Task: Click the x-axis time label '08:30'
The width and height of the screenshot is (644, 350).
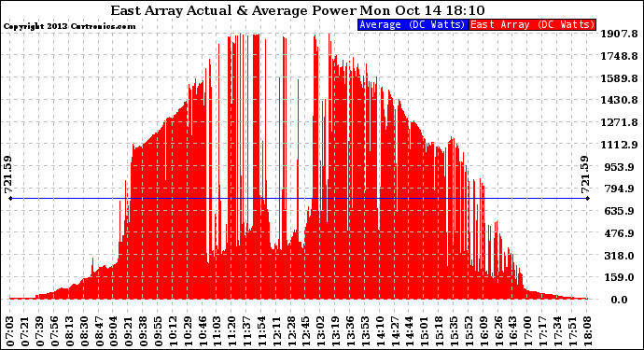Action: pos(84,331)
